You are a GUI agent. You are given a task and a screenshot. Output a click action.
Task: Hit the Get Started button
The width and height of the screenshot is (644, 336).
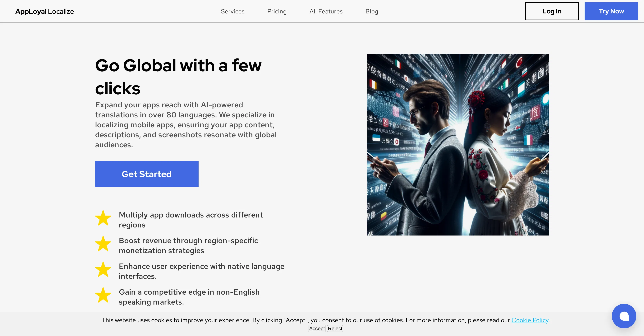click(146, 174)
